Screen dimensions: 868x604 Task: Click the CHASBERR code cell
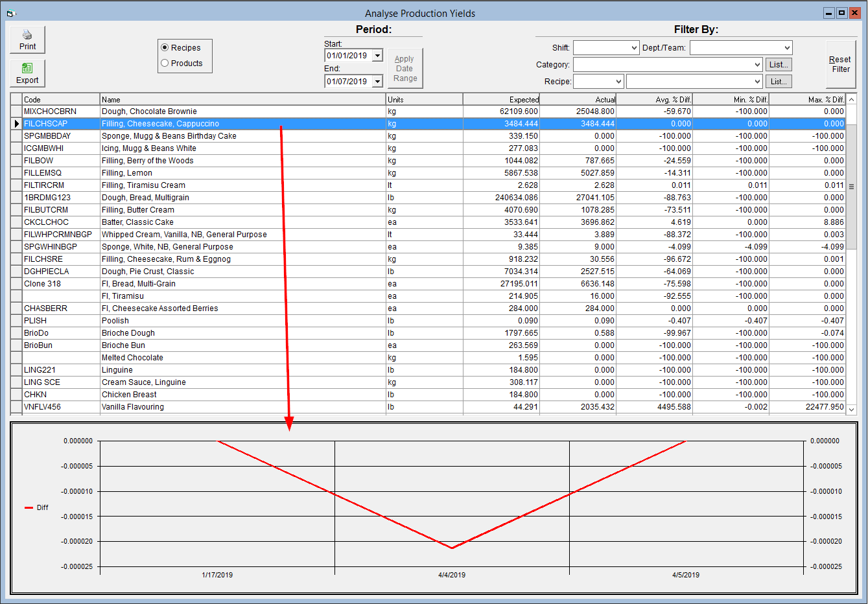pos(61,308)
